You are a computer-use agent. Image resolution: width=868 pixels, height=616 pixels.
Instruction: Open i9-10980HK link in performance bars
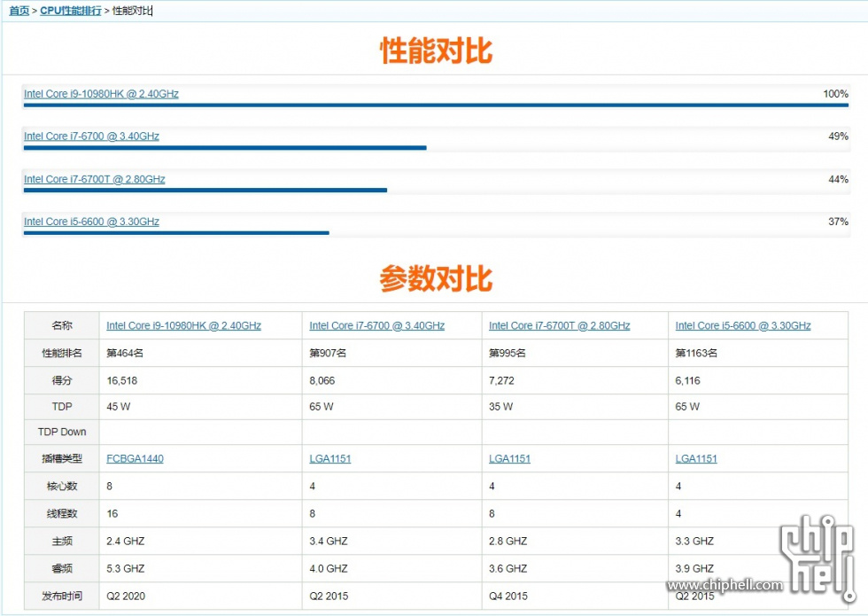tap(101, 94)
